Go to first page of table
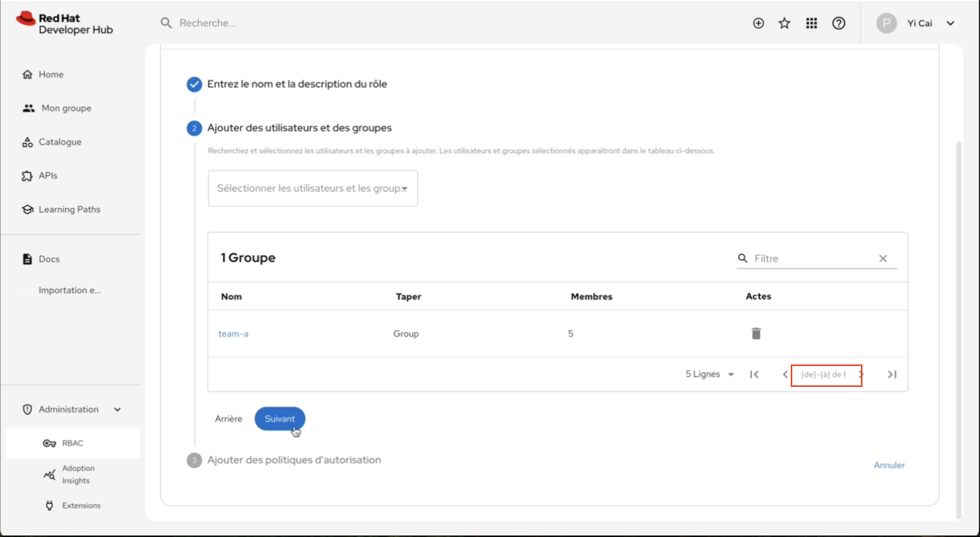980x537 pixels. (754, 374)
